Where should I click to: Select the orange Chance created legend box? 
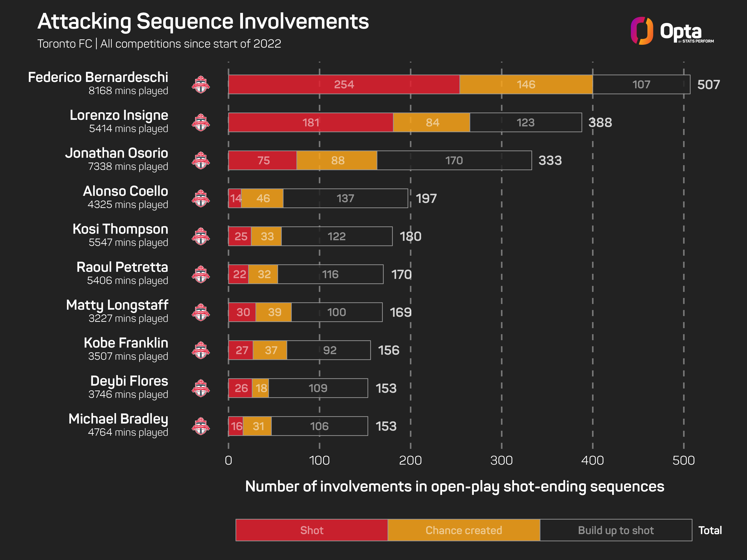[464, 530]
